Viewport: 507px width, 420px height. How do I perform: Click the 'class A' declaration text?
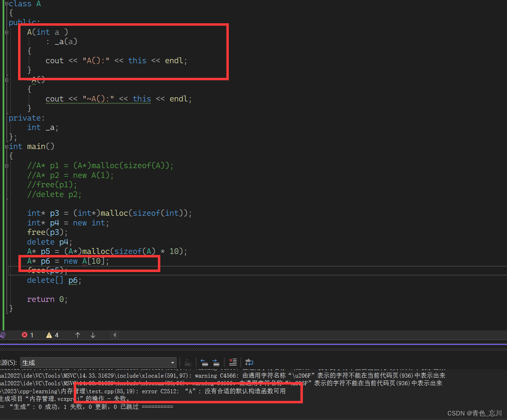25,4
